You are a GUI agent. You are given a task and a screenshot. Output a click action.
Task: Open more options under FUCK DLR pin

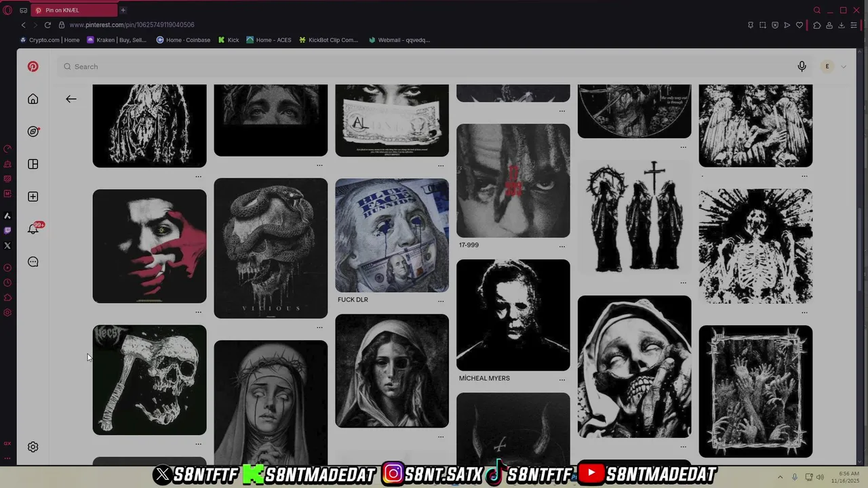(441, 301)
